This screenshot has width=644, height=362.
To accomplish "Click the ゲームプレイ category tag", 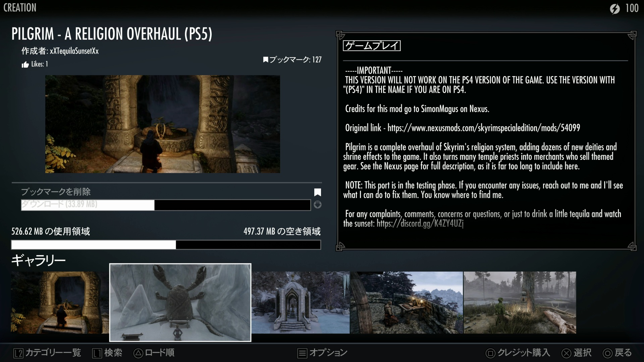I will (x=372, y=46).
